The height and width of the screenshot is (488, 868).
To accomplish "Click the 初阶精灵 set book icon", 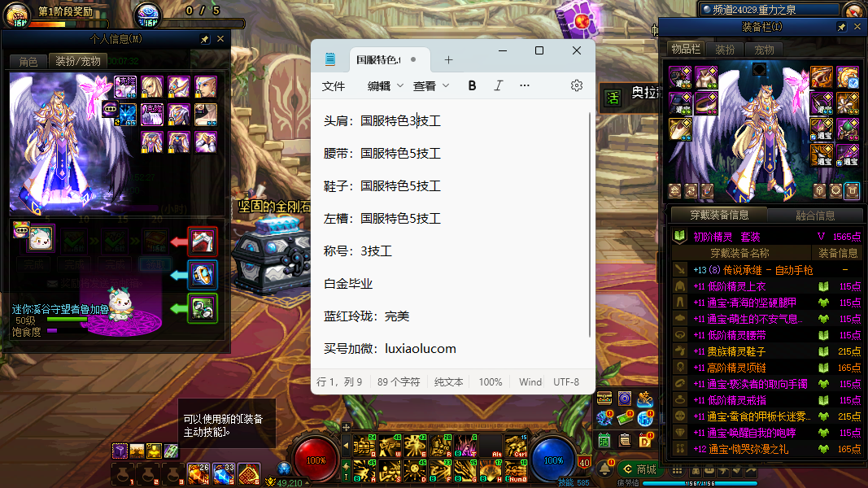I will pos(679,237).
